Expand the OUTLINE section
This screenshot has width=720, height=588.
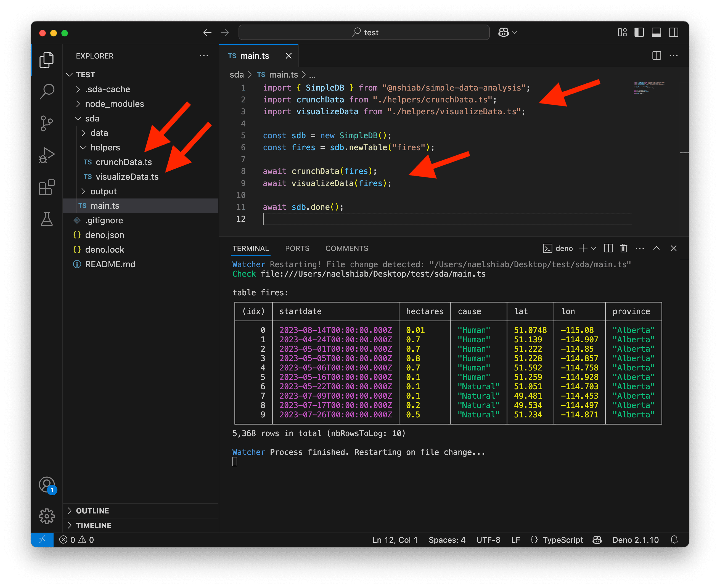(x=141, y=510)
